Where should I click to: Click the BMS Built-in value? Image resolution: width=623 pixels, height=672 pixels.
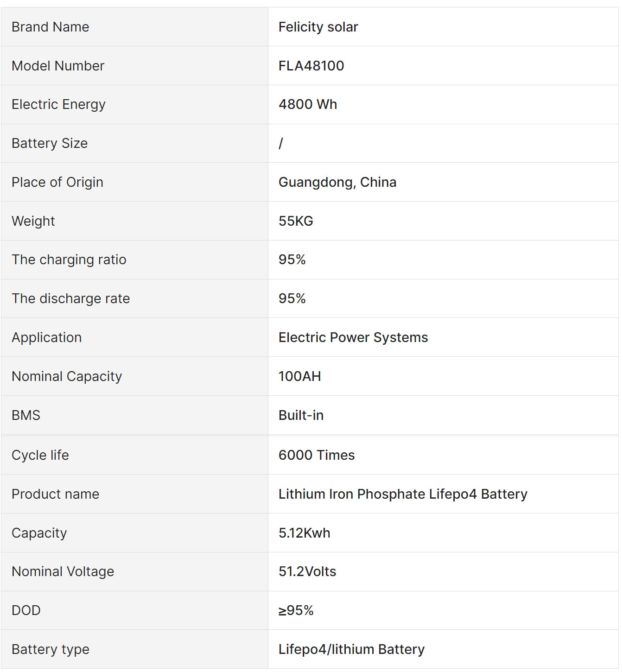pos(301,415)
